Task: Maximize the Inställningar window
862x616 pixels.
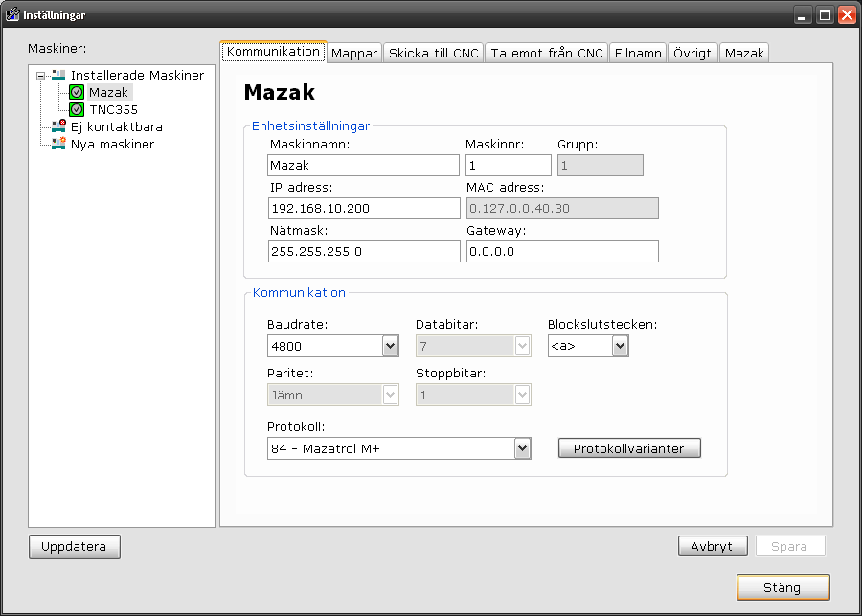Action: pos(825,15)
